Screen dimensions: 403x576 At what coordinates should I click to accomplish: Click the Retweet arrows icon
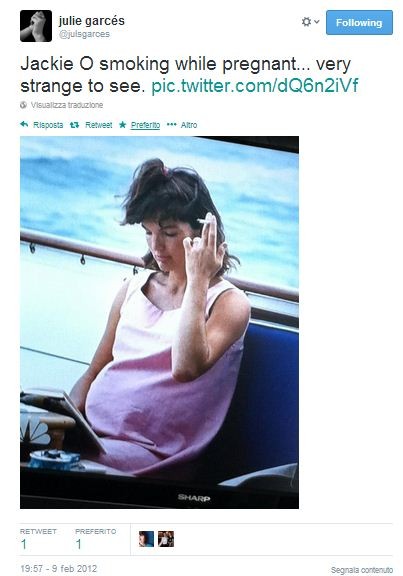click(x=75, y=125)
